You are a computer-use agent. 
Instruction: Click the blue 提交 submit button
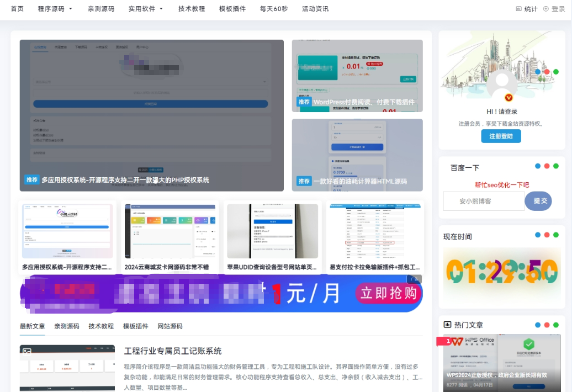point(538,201)
